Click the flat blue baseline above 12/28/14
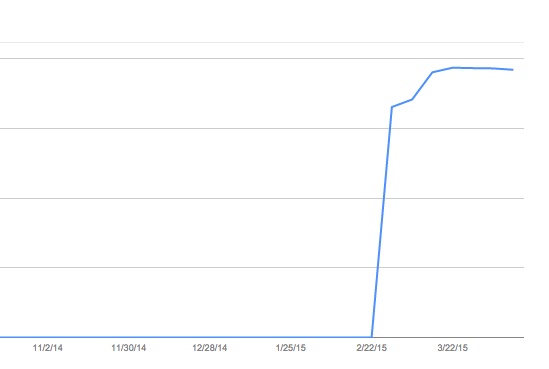 [x=209, y=337]
